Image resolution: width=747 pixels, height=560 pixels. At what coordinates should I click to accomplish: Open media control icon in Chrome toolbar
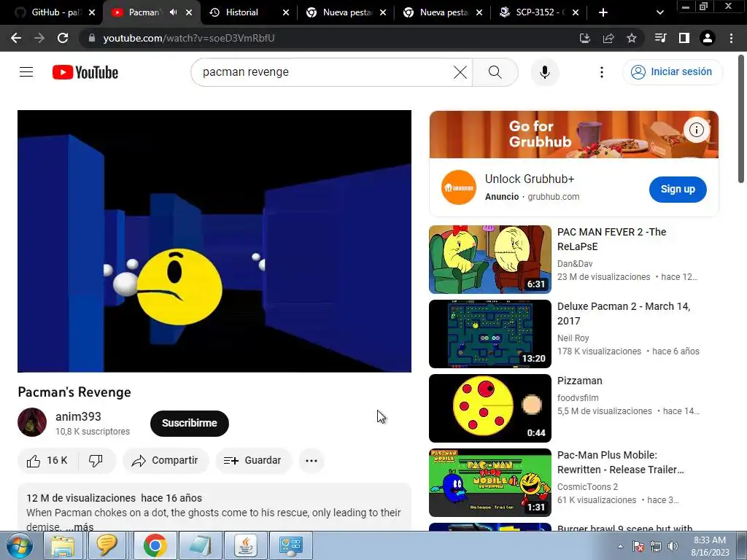point(660,38)
